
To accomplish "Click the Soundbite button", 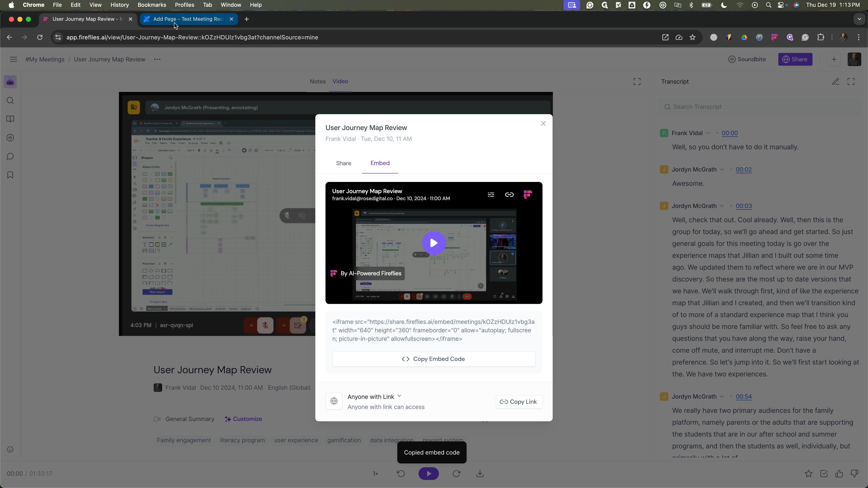I will coord(747,59).
